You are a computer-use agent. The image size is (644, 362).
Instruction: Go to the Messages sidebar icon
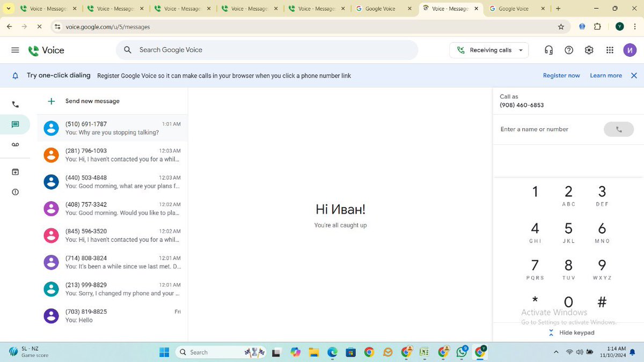click(15, 124)
